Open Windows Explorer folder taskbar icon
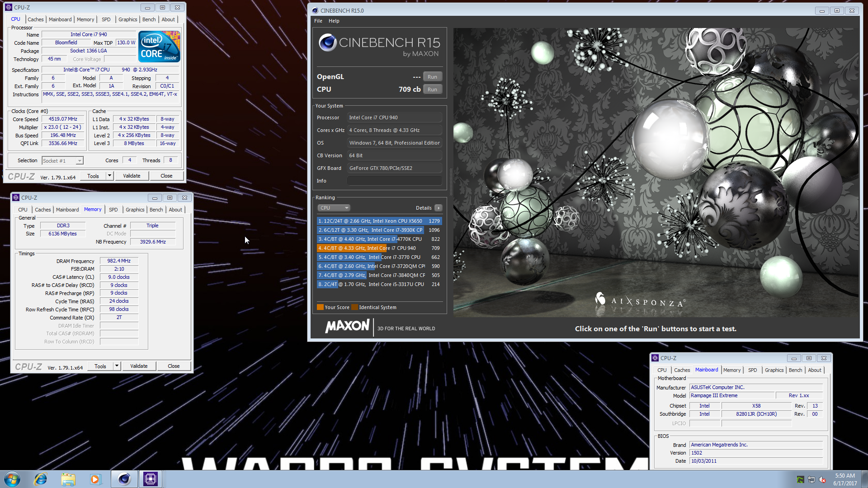This screenshot has width=868, height=488. 68,479
